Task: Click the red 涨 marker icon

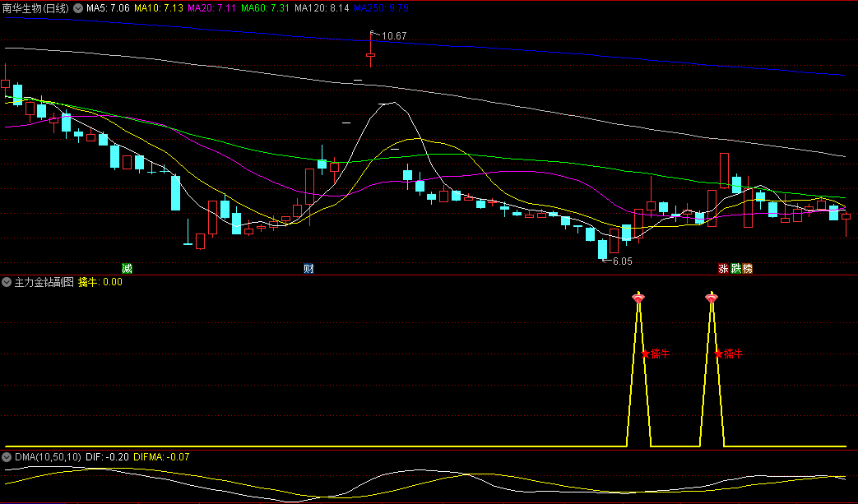Action: pyautogui.click(x=723, y=268)
